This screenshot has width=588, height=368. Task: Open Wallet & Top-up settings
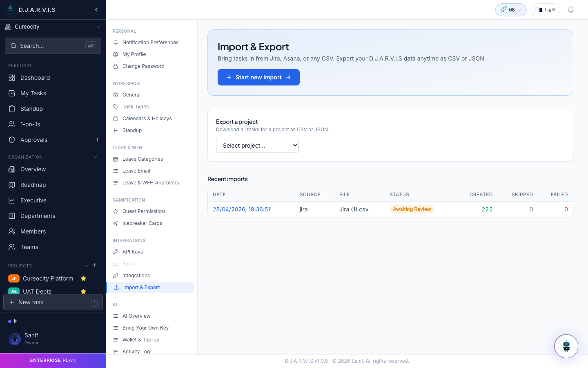coord(150,340)
